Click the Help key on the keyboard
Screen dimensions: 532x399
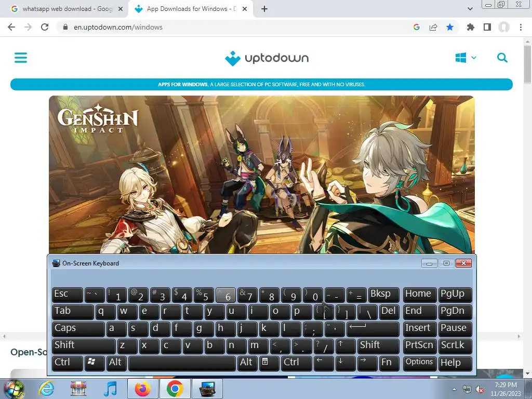point(455,363)
